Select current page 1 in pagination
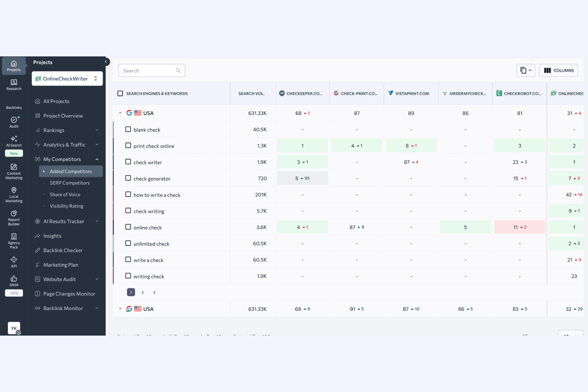The width and height of the screenshot is (588, 392). click(131, 292)
